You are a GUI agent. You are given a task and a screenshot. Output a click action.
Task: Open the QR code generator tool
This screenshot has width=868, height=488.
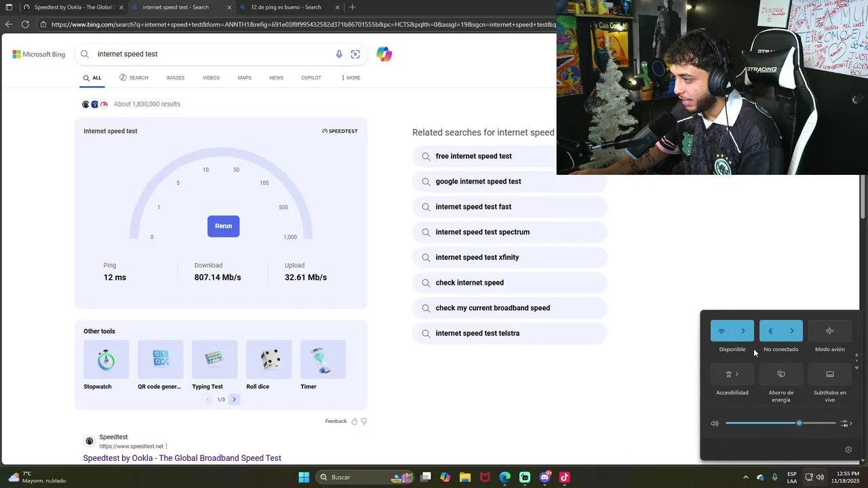[x=160, y=366]
